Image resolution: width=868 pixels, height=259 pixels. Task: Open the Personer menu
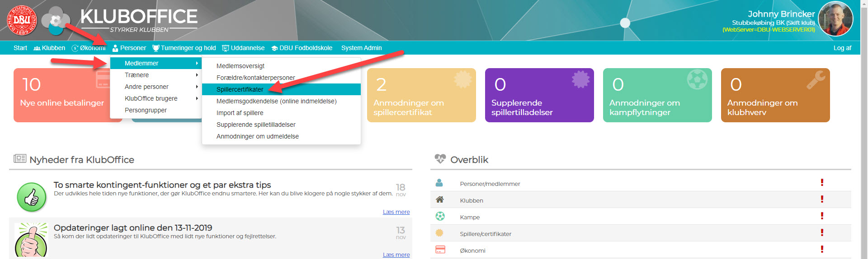[129, 48]
